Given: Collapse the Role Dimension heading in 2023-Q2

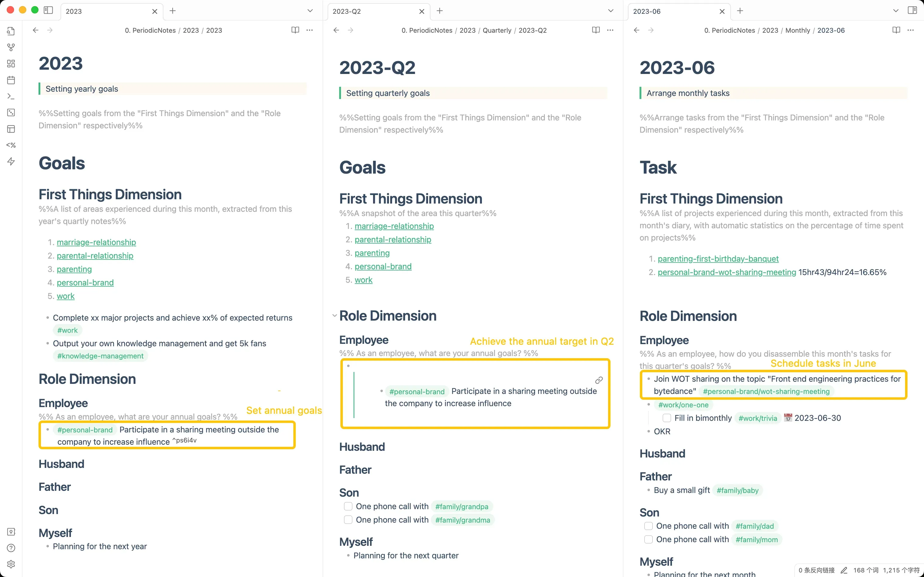Looking at the screenshot, I should pos(334,316).
